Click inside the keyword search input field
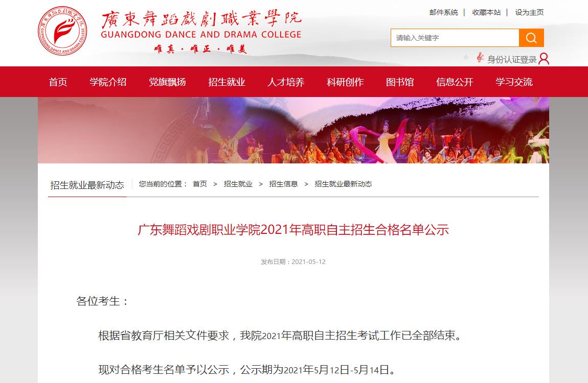 click(455, 38)
